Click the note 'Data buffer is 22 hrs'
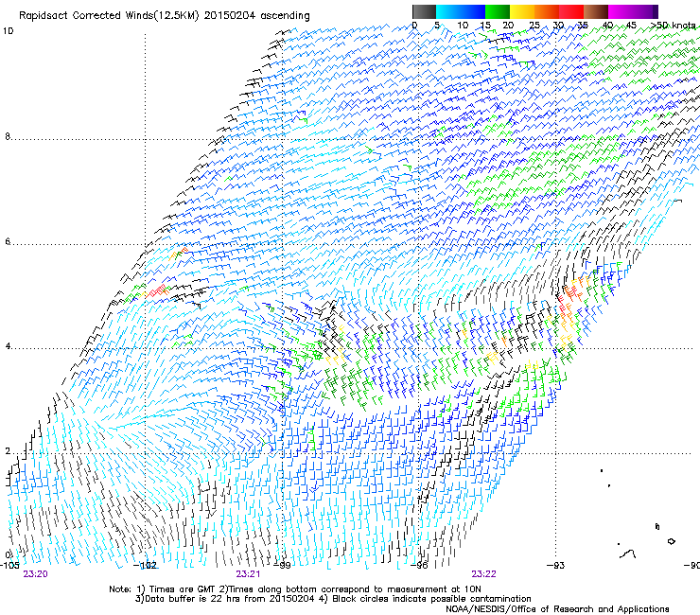The width and height of the screenshot is (700, 615). (x=193, y=599)
